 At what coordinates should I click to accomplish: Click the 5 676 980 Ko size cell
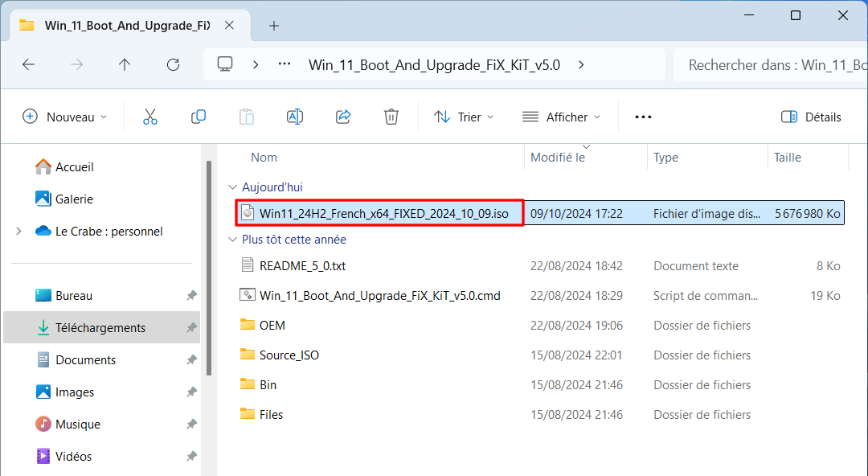click(x=808, y=213)
